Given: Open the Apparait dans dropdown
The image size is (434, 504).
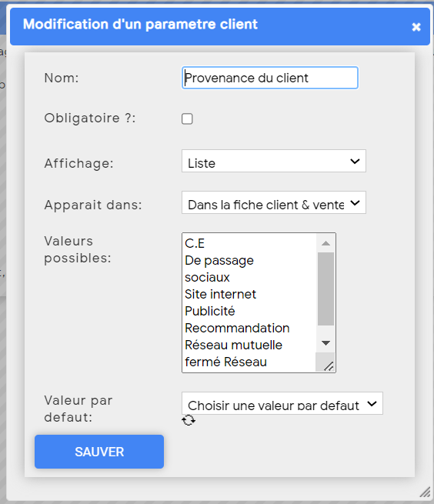Looking at the screenshot, I should coord(274,202).
